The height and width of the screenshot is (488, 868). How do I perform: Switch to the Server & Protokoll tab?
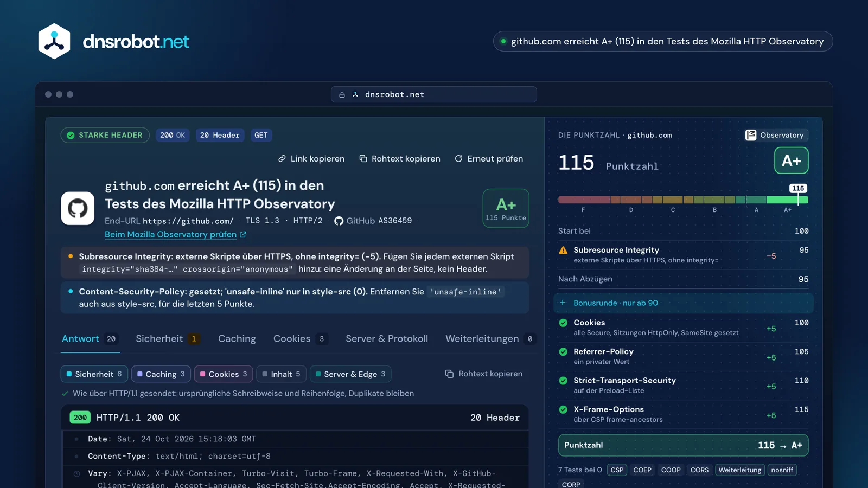387,339
